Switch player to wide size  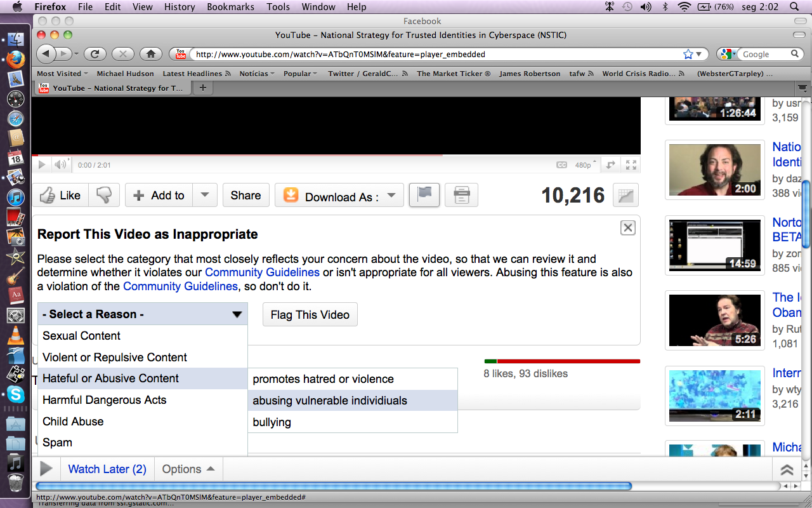click(x=611, y=165)
